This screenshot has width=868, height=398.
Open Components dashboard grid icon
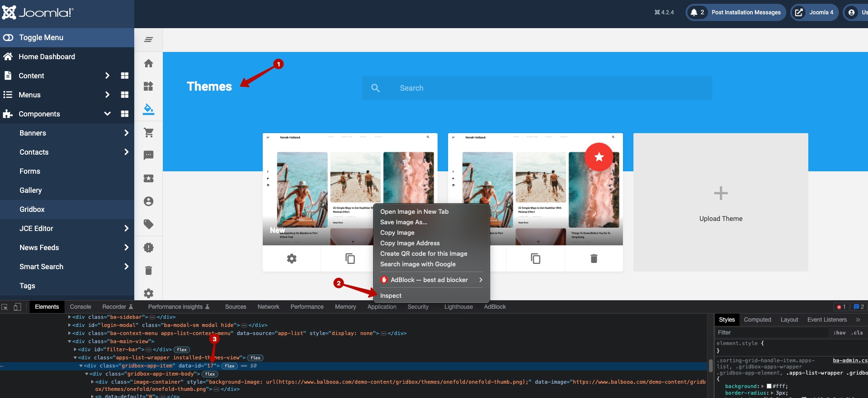click(x=125, y=114)
